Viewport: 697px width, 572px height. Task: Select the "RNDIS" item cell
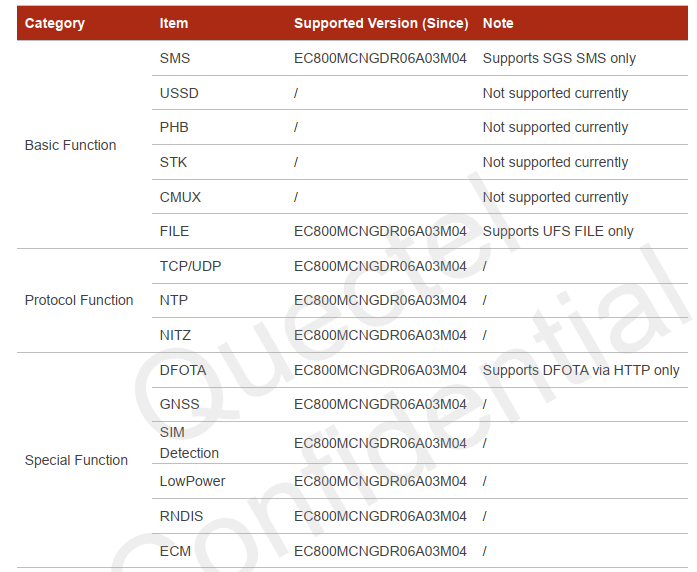[181, 516]
